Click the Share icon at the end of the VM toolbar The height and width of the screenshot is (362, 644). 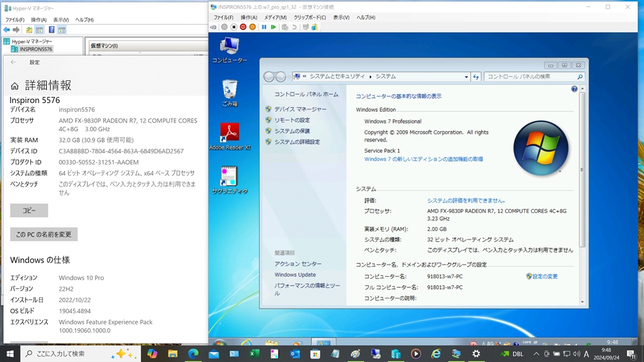click(x=314, y=27)
